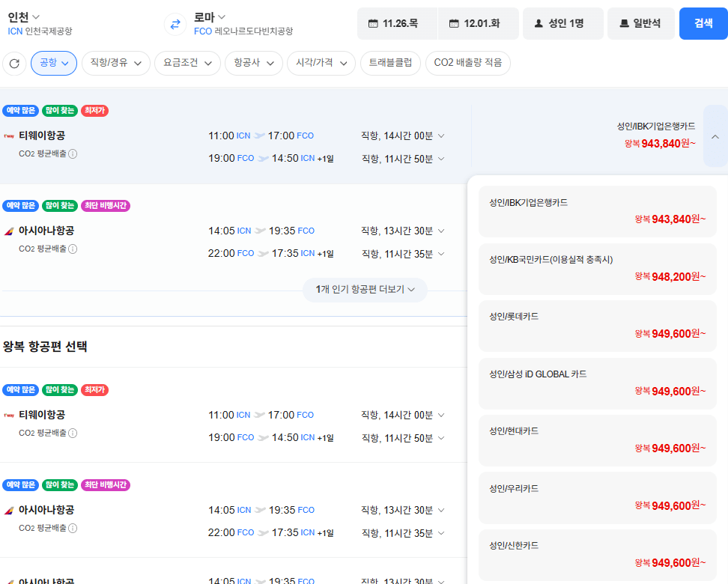The image size is (728, 584).
Task: Click the Asiana logo of first 아시아나항공
Action: [x=9, y=231]
